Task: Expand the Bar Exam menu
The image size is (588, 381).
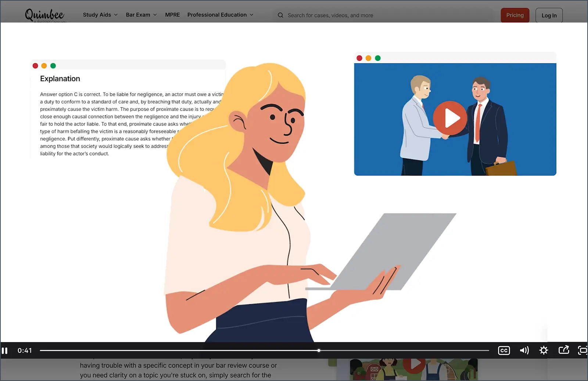Action: coord(141,15)
